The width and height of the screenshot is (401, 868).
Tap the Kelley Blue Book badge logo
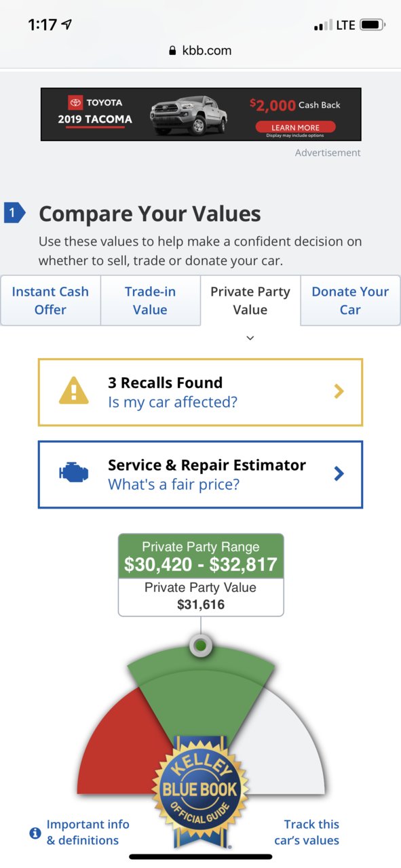pyautogui.click(x=200, y=790)
